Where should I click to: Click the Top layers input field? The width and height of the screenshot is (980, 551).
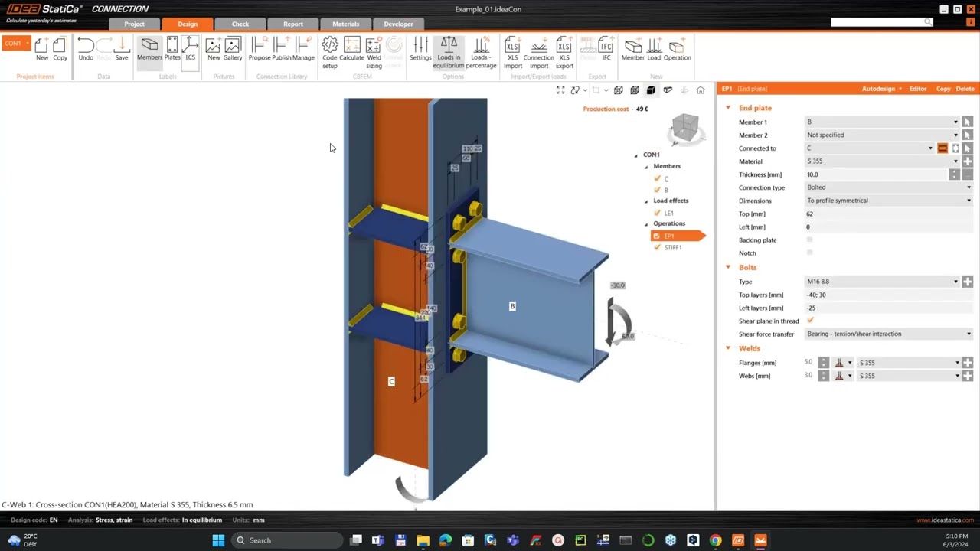888,295
